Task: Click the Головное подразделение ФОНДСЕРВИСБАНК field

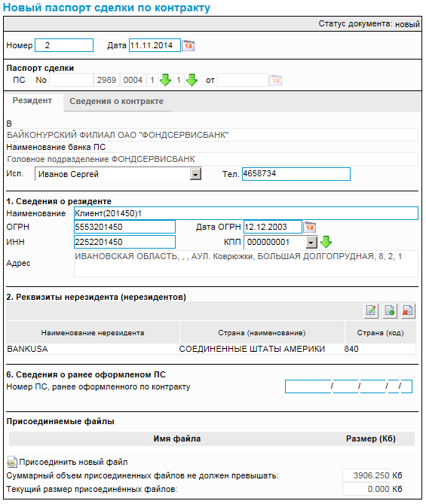Action: pyautogui.click(x=212, y=159)
